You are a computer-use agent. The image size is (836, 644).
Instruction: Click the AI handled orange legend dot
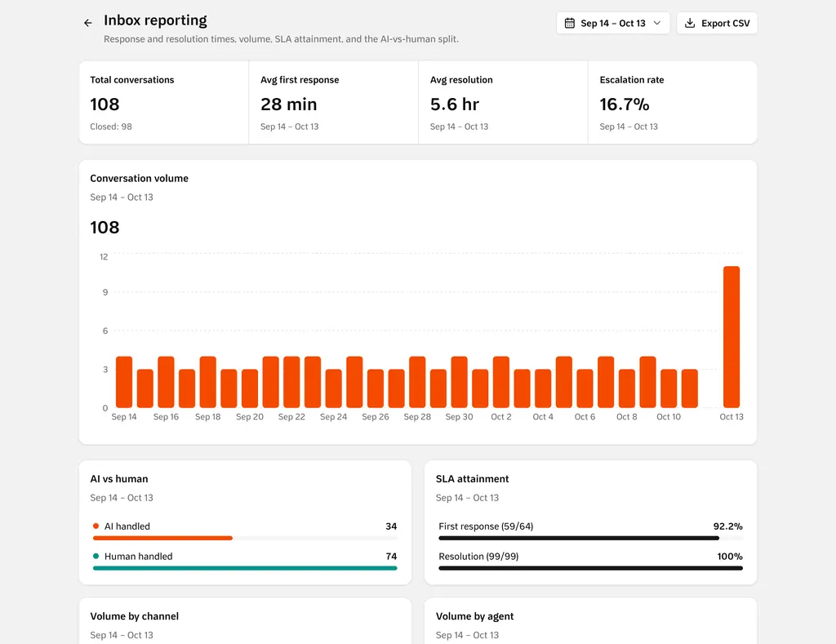(96, 526)
